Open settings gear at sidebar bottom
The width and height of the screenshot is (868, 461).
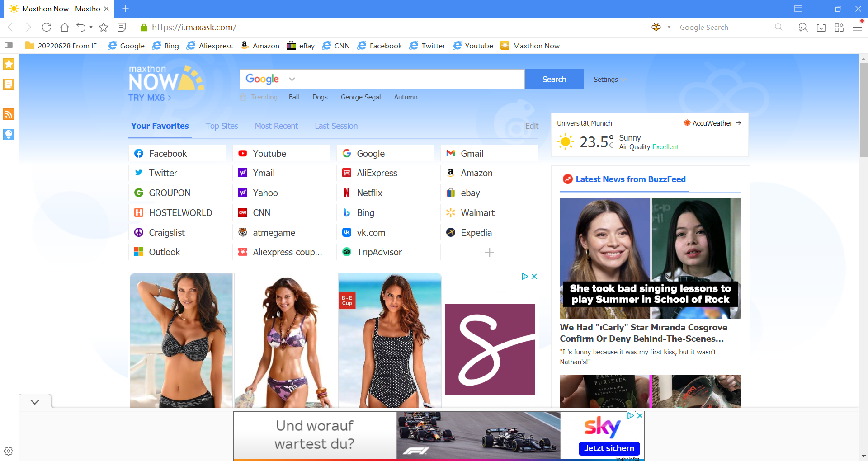(9, 451)
